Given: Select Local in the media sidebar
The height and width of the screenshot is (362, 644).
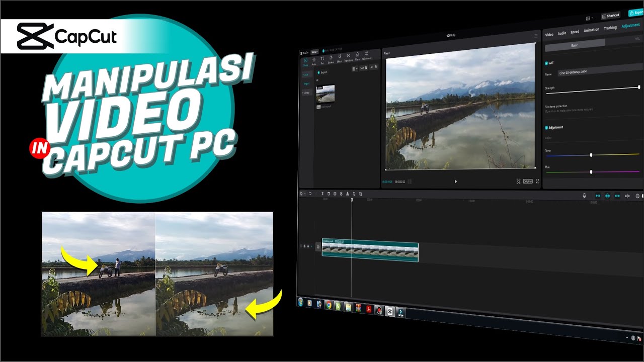Looking at the screenshot, I should [307, 75].
